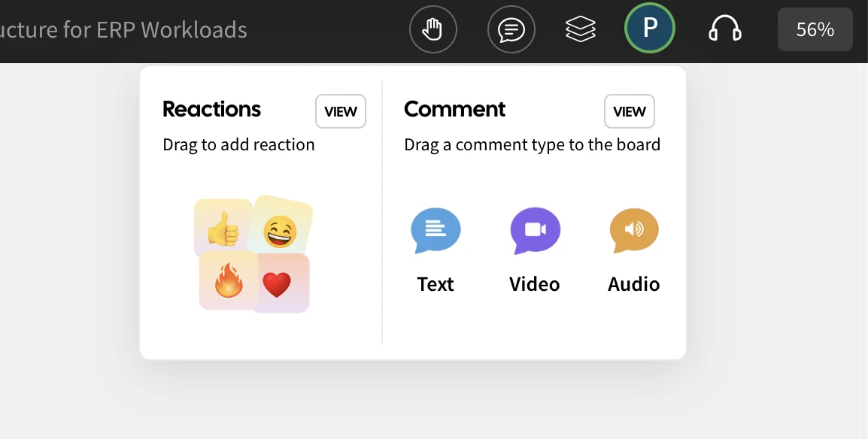Click the 'Audio' label under the speaker bubble
Viewport: 868px width, 439px height.
(634, 284)
